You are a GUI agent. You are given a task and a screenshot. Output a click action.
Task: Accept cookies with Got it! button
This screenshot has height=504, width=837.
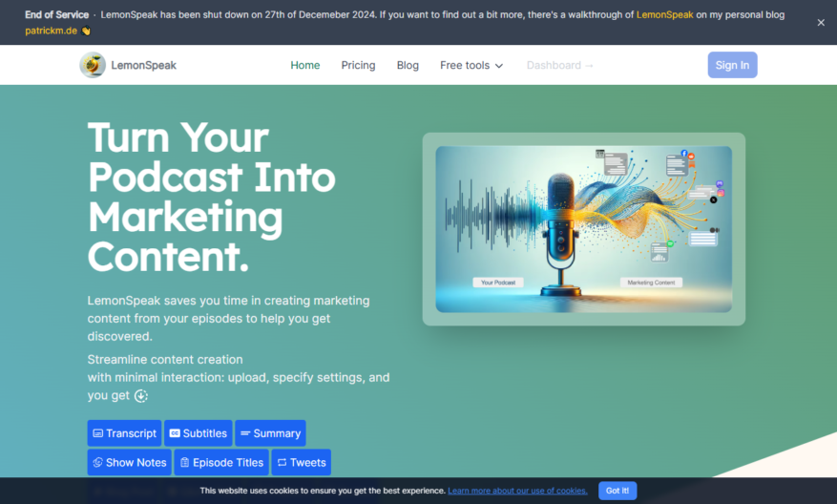click(617, 491)
